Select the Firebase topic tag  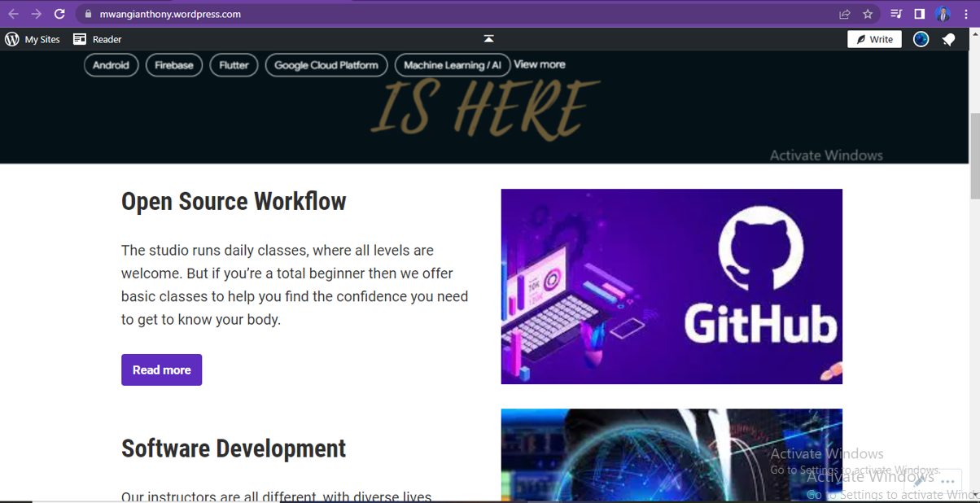[x=174, y=65]
